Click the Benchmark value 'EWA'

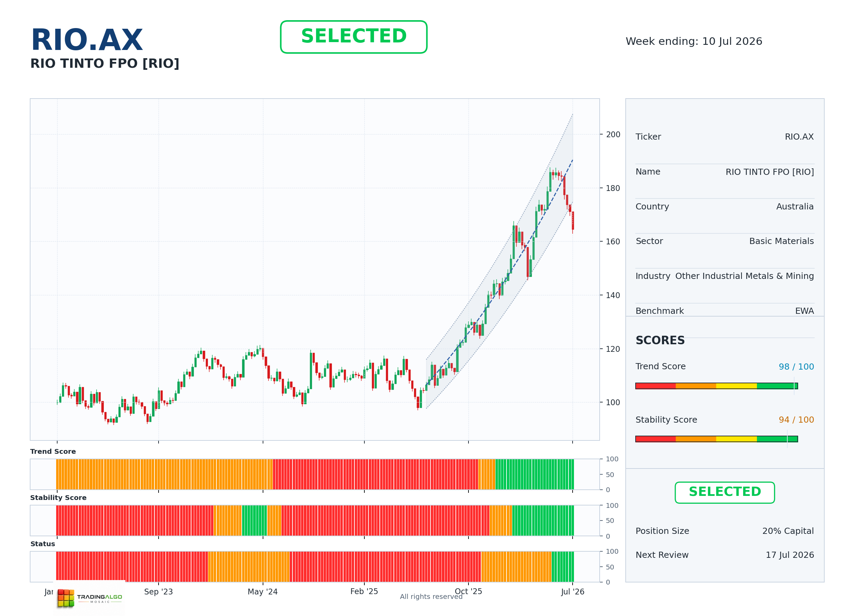[804, 311]
